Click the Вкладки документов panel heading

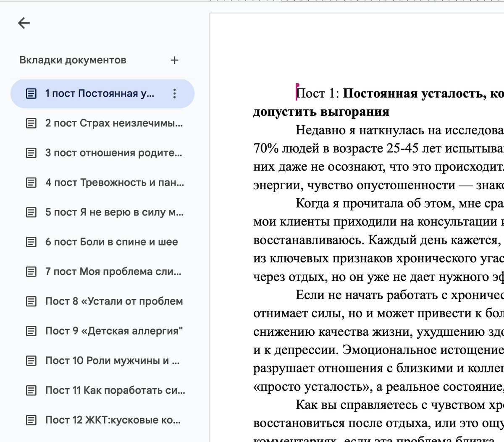pyautogui.click(x=73, y=60)
